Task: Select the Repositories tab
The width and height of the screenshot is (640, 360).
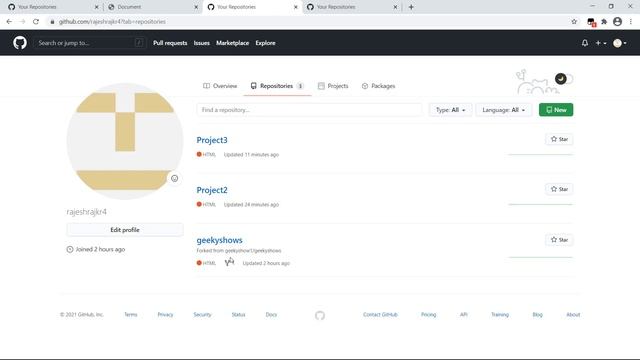Action: 277,86
